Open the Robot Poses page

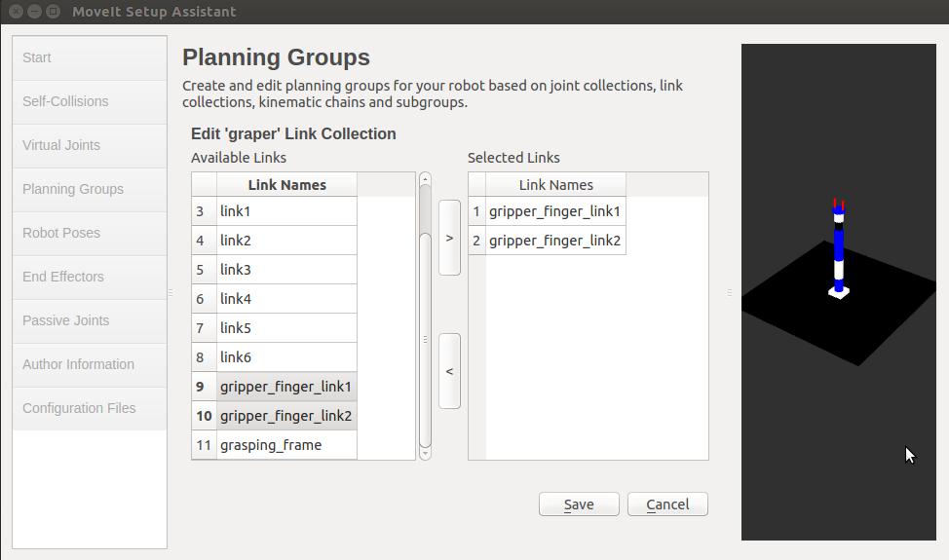pos(90,233)
